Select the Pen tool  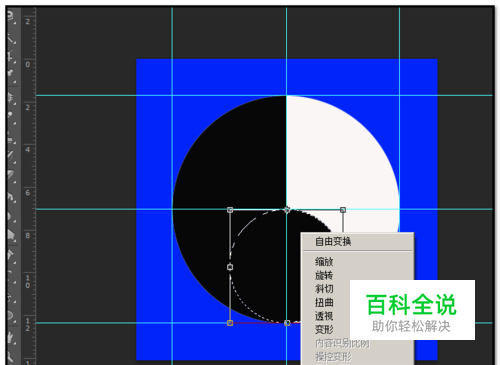tap(11, 255)
